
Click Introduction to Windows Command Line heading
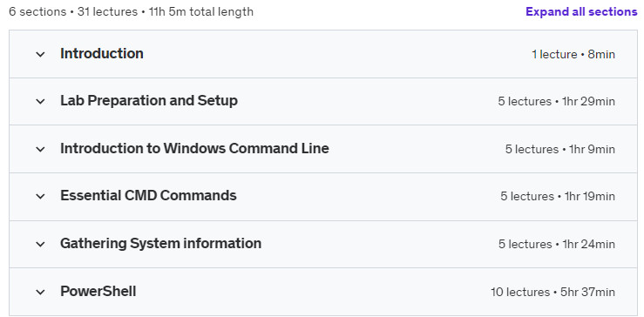[x=194, y=148]
